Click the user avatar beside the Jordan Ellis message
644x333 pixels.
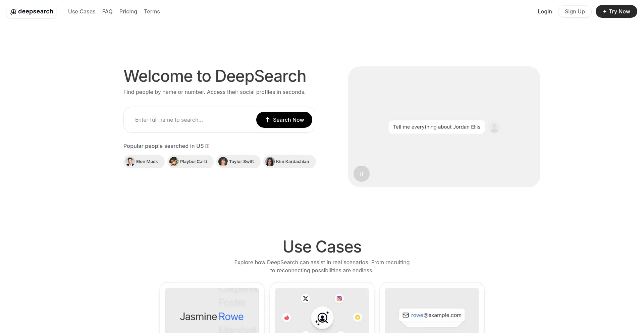pyautogui.click(x=494, y=127)
